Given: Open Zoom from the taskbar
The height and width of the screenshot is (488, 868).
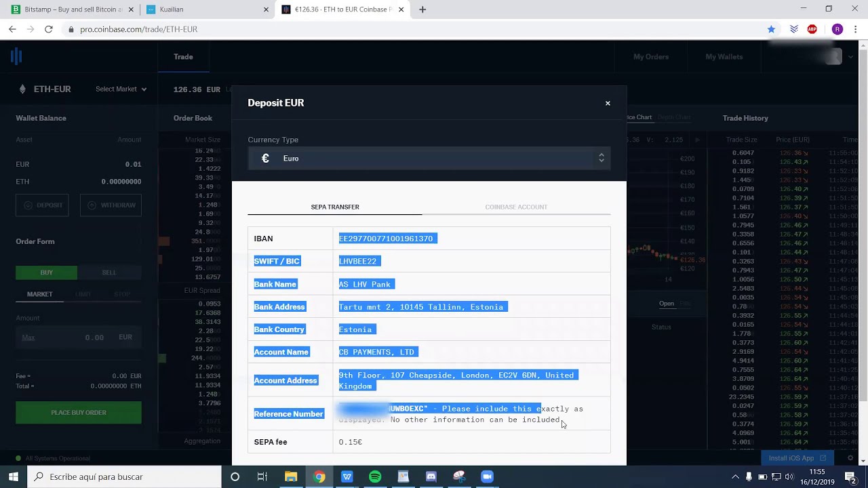Looking at the screenshot, I should pyautogui.click(x=487, y=476).
